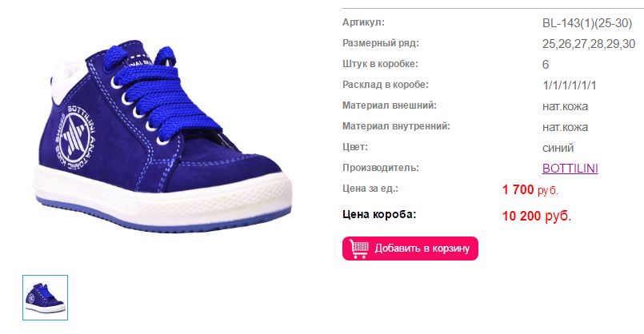Click the Размерный ряд label
This screenshot has height=334, width=644.
tap(381, 43)
